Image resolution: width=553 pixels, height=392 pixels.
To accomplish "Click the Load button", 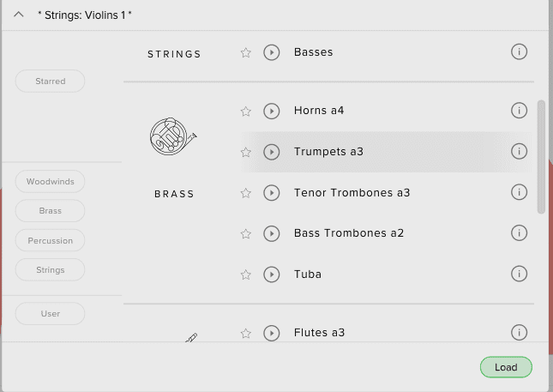I will tap(506, 367).
